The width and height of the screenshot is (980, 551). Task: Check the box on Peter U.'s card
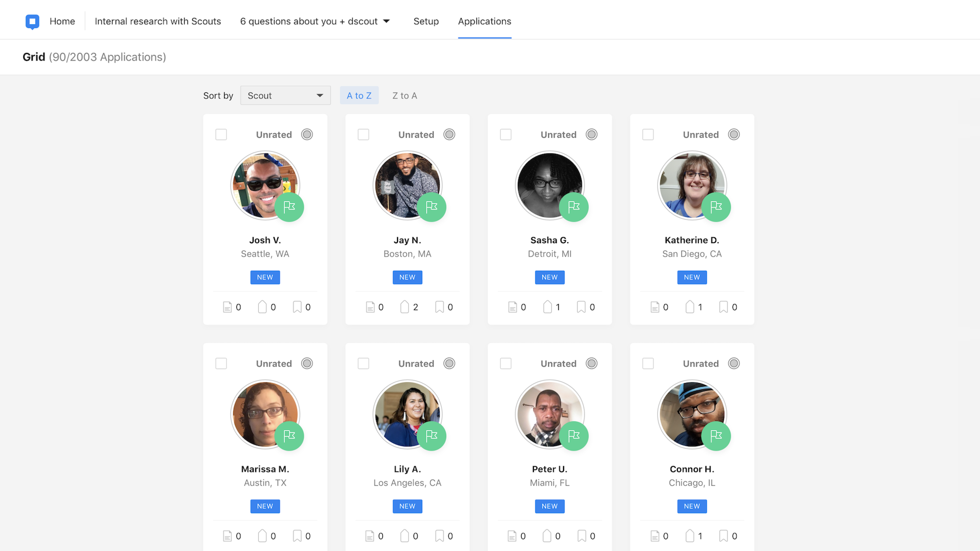click(x=506, y=364)
